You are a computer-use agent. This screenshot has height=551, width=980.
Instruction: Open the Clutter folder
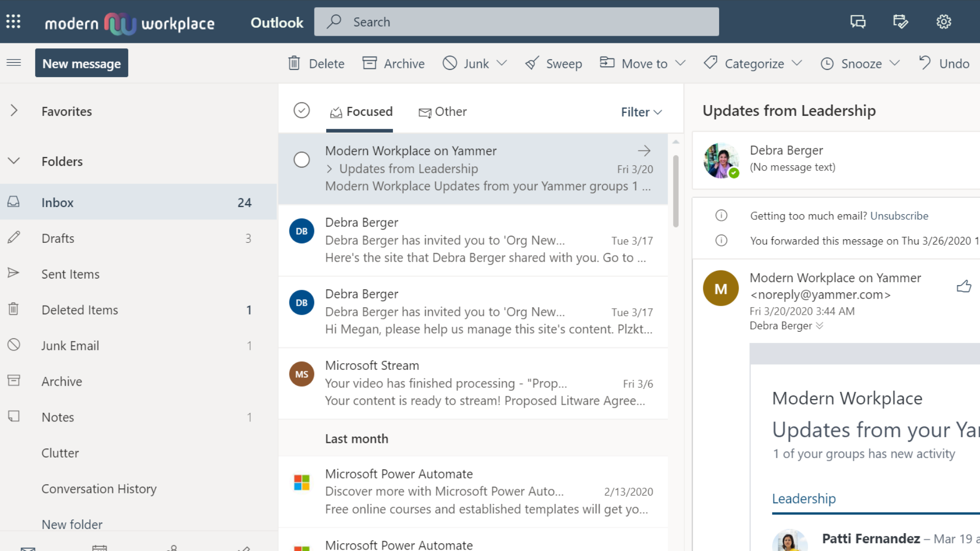click(x=138, y=453)
